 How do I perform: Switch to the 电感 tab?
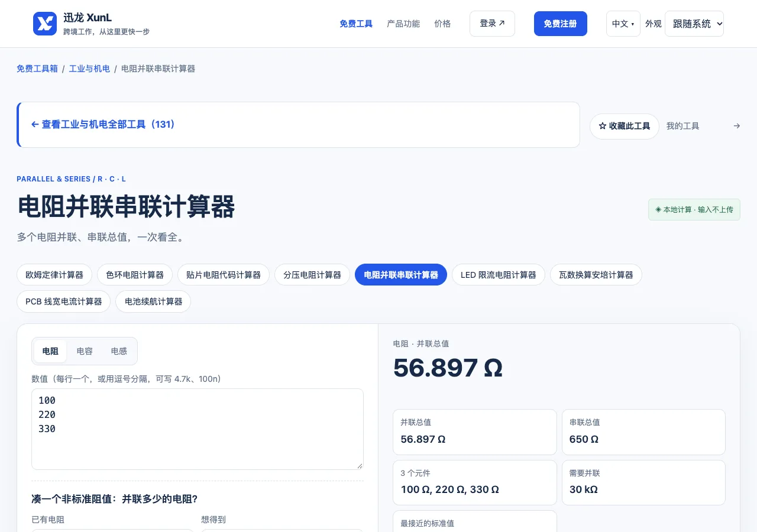(119, 351)
